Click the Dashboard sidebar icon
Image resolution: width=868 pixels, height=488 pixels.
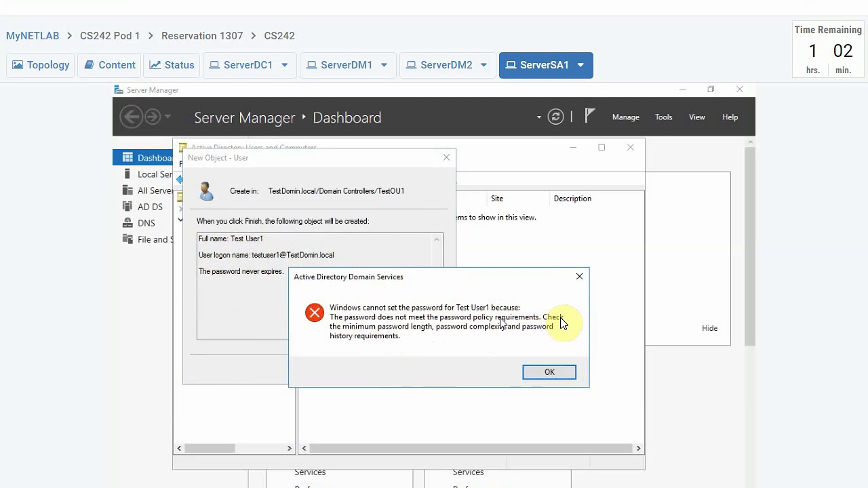pyautogui.click(x=127, y=157)
